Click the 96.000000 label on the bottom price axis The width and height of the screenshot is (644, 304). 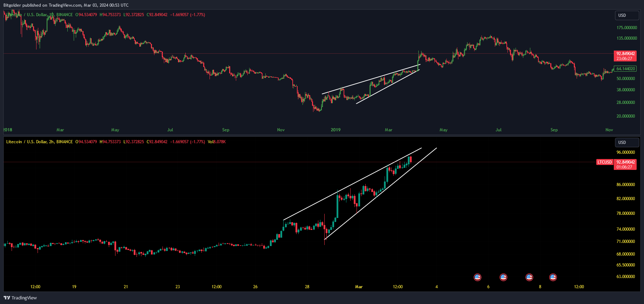tap(626, 152)
